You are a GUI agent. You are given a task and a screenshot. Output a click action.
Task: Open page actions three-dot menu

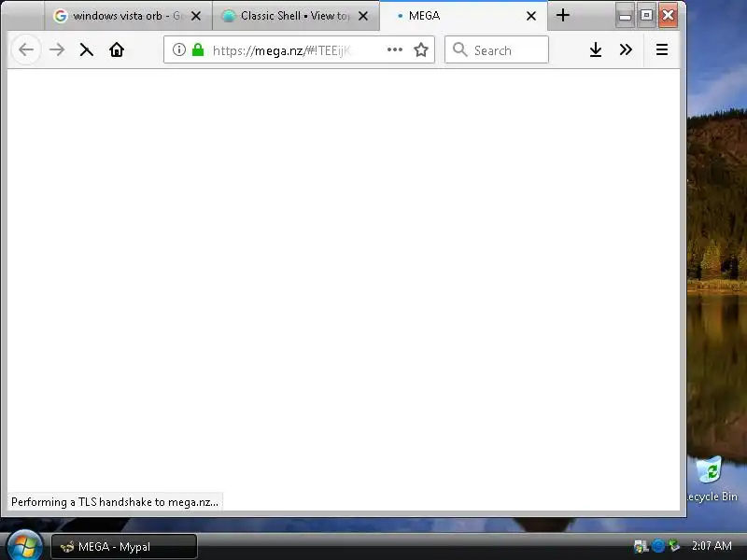(x=394, y=49)
